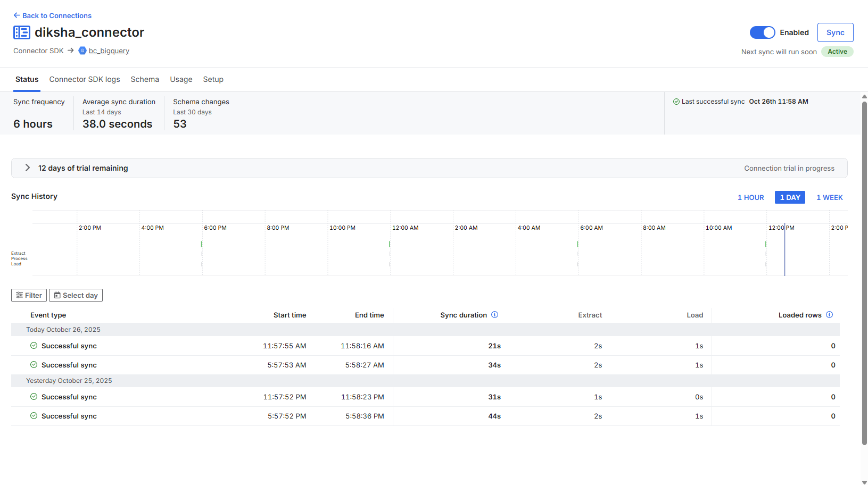Open the Filter options
Screen dimensions: 868x485
tap(29, 295)
